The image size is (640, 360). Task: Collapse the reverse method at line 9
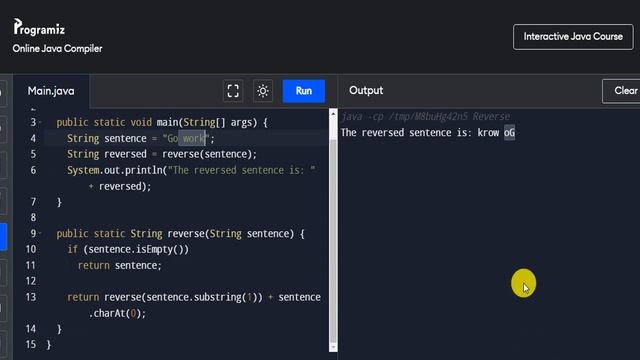tap(40, 233)
